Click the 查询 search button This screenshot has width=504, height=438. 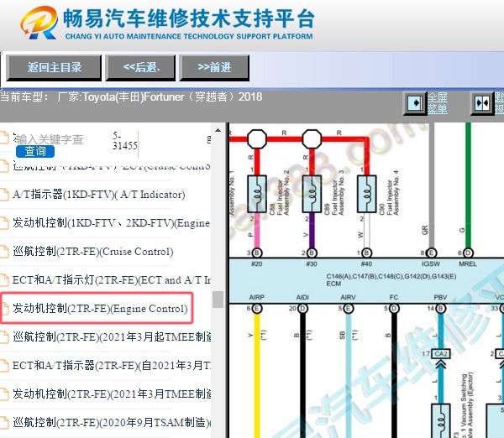[x=35, y=151]
